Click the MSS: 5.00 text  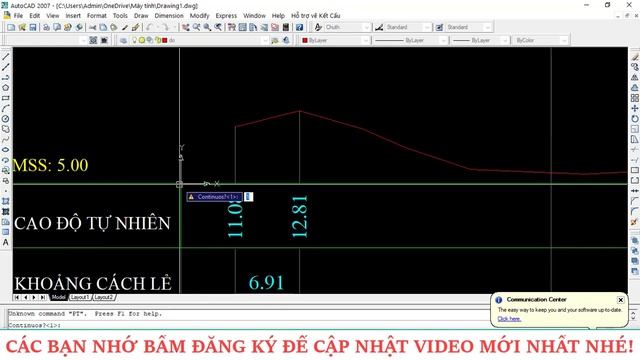[51, 165]
